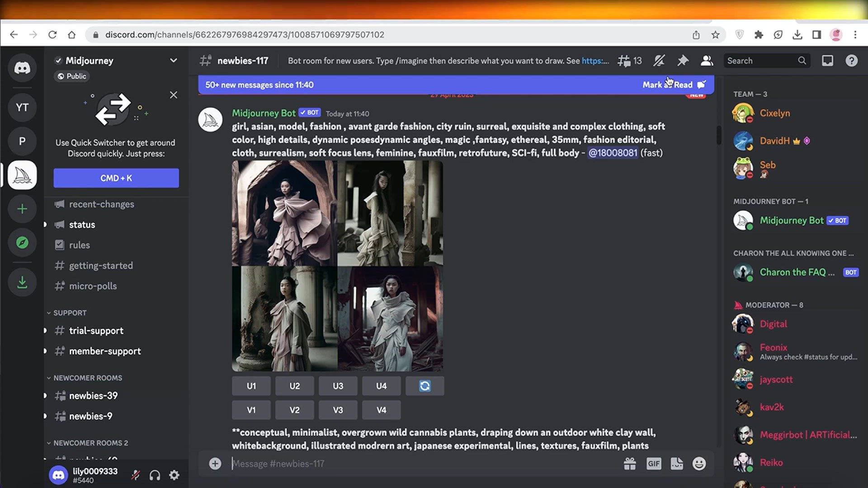The image size is (868, 488).
Task: Click the CMD + K button
Action: pos(116,178)
